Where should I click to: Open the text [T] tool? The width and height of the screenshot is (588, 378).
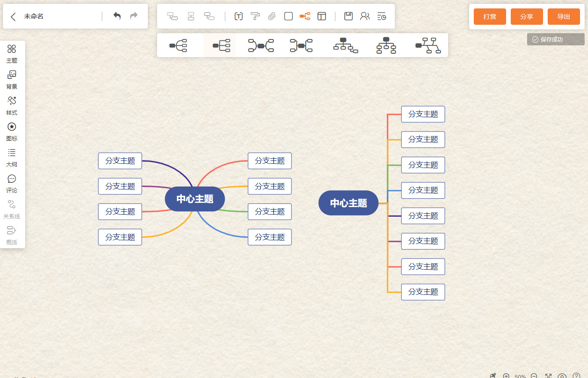(x=239, y=16)
